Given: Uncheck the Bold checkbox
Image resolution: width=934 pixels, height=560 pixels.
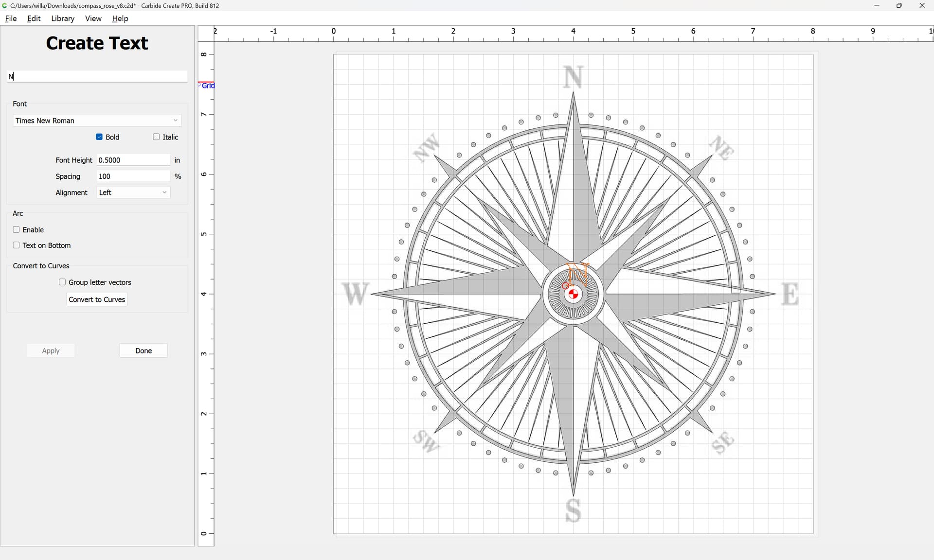Looking at the screenshot, I should pyautogui.click(x=99, y=137).
